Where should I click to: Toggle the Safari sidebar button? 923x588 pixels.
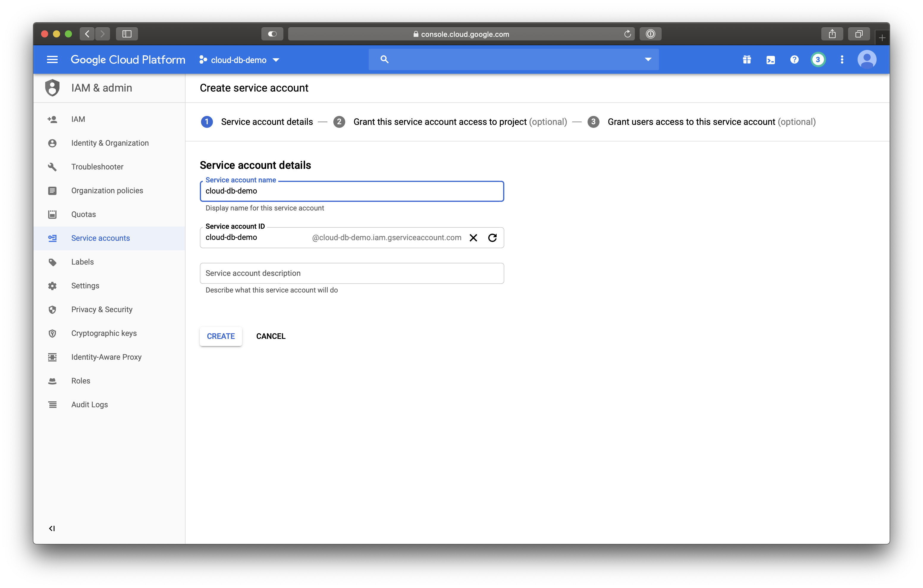coord(127,34)
